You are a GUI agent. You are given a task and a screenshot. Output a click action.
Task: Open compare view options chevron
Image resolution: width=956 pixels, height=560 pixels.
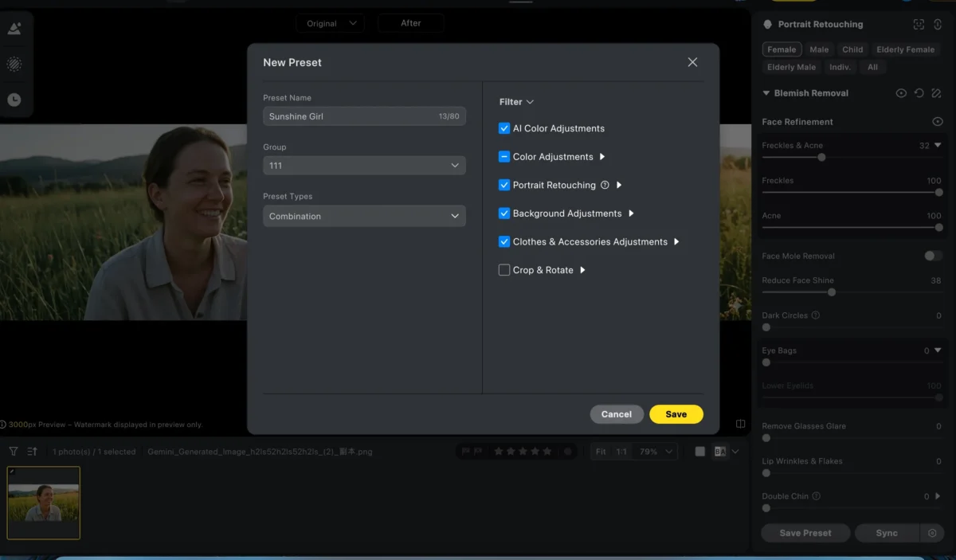735,452
